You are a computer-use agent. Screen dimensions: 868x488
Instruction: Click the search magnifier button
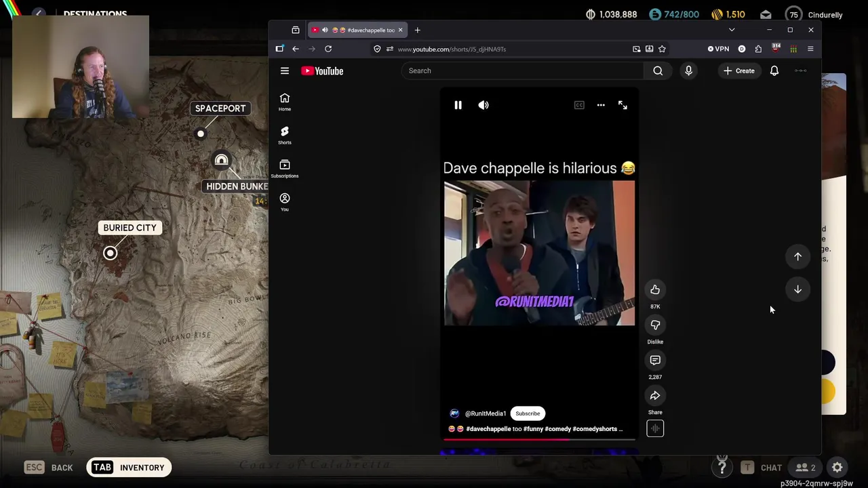tap(658, 70)
